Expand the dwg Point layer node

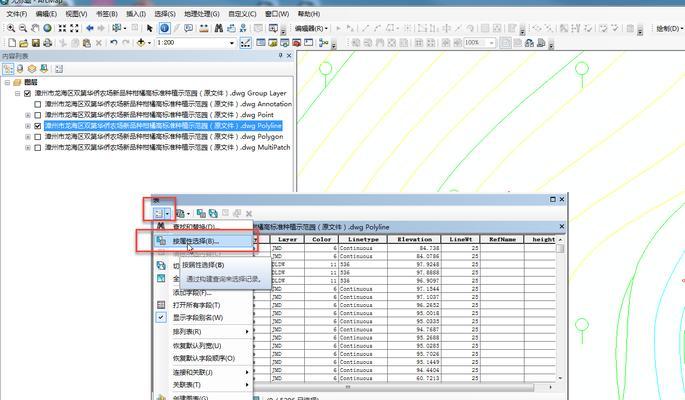[x=28, y=115]
